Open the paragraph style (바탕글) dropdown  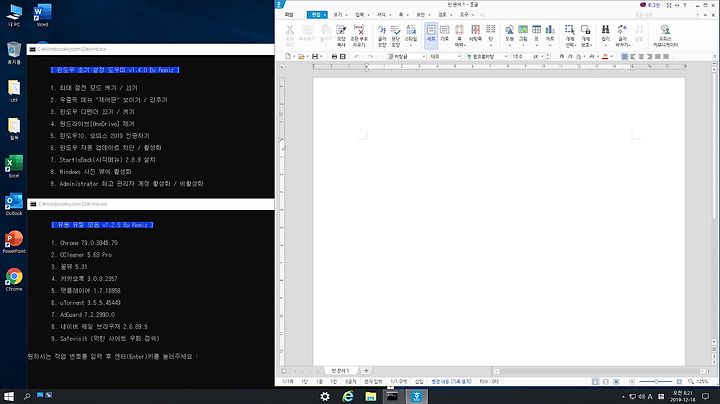[x=406, y=56]
